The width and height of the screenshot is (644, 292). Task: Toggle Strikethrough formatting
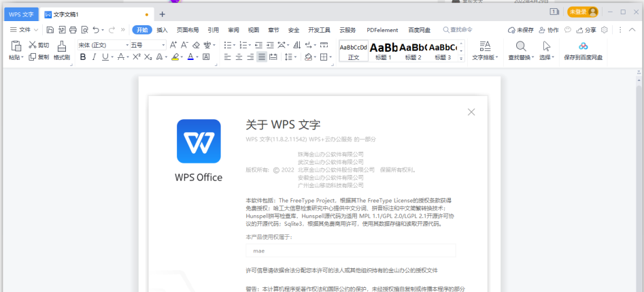pyautogui.click(x=120, y=57)
